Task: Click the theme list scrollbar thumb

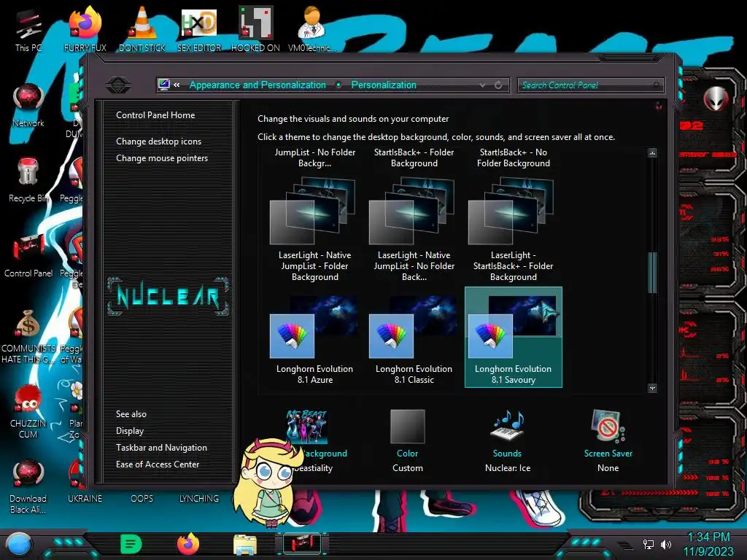Action: point(653,273)
